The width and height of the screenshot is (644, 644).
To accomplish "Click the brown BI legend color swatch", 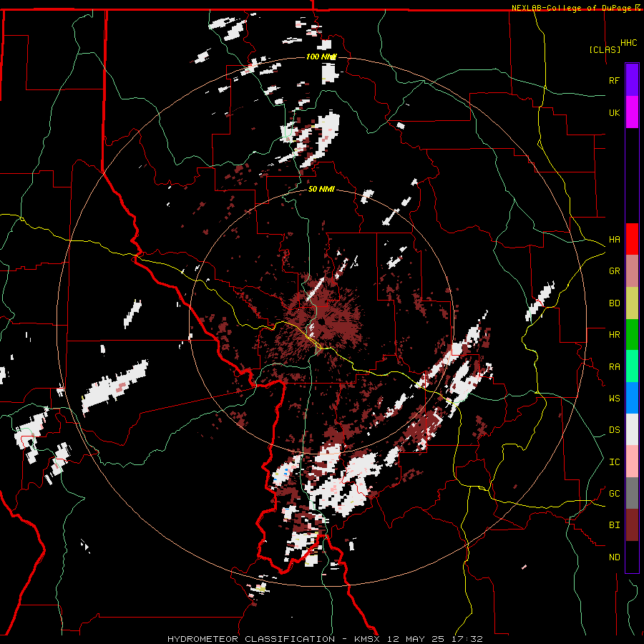I will point(632,525).
